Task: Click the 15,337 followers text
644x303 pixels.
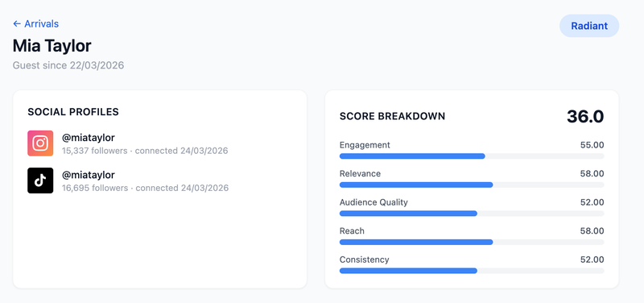Action: click(x=95, y=151)
